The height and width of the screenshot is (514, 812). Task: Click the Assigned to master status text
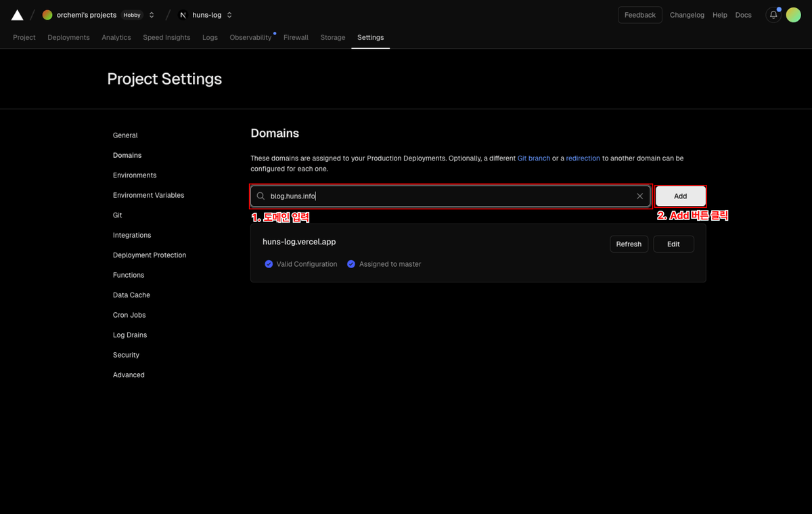coord(390,264)
